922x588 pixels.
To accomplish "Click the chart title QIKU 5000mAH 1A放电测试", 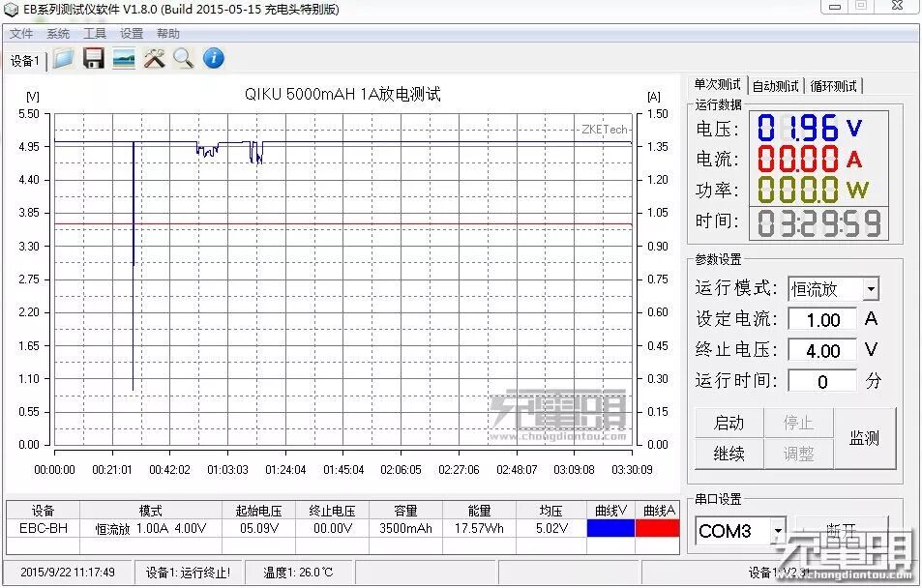I will [x=342, y=94].
